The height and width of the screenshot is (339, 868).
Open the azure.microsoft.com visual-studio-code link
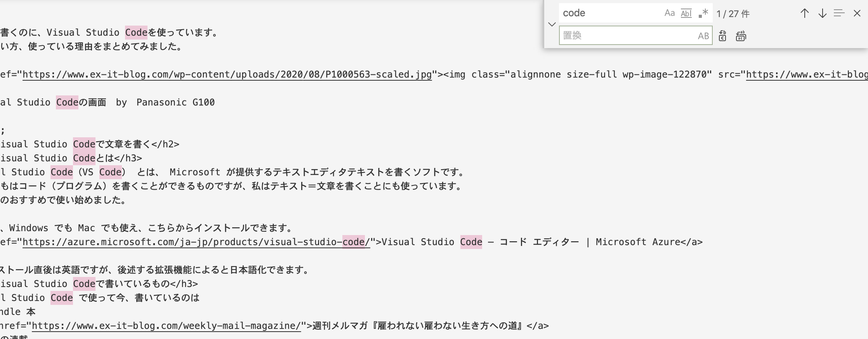click(196, 242)
